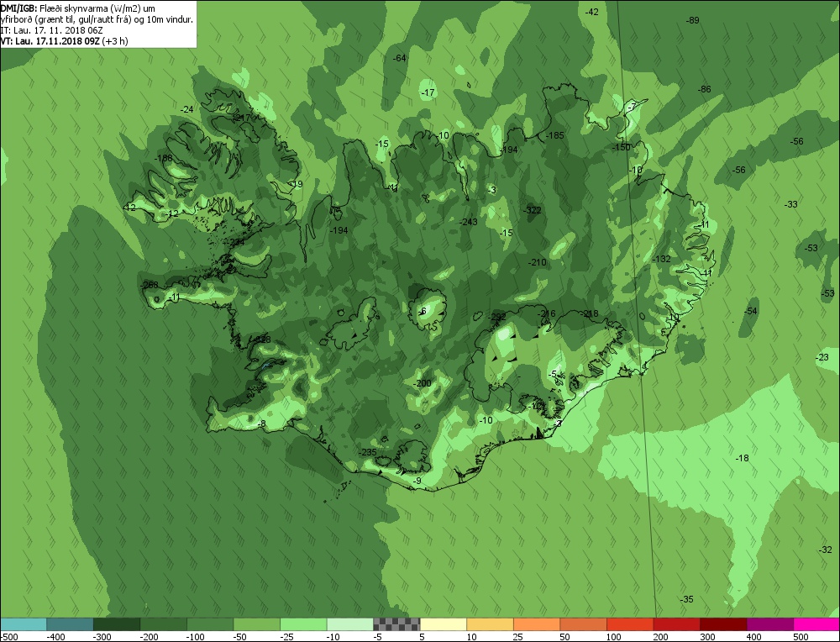Click the darkest green swatch between -300 and -200
Viewport: 840px width, 642px height.
click(x=116, y=624)
